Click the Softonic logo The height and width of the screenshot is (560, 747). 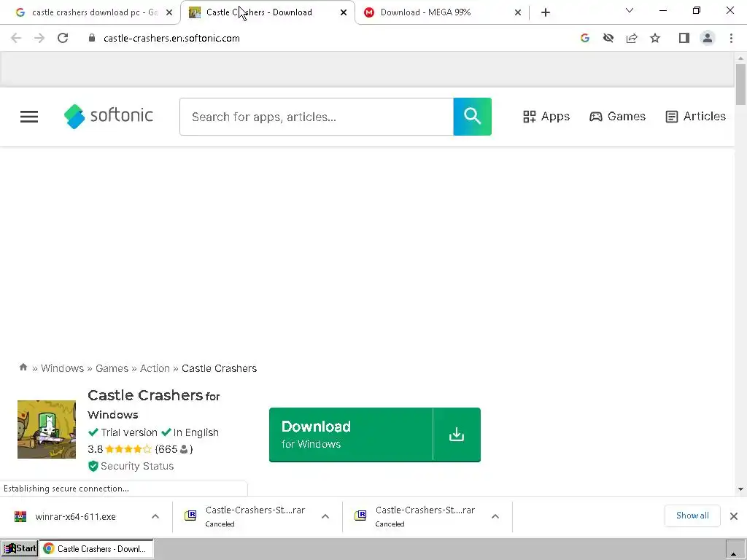(109, 116)
